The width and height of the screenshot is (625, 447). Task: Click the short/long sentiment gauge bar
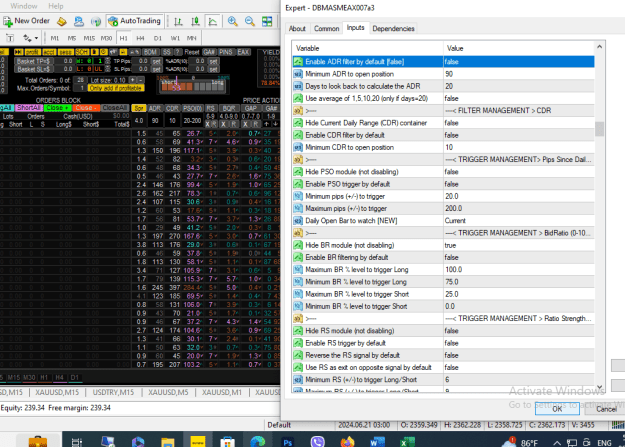193,86
